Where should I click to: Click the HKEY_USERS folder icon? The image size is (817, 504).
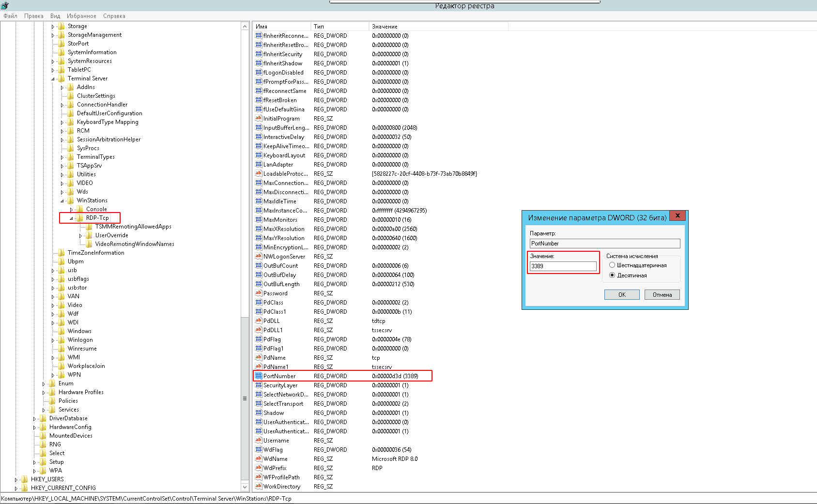[25, 479]
